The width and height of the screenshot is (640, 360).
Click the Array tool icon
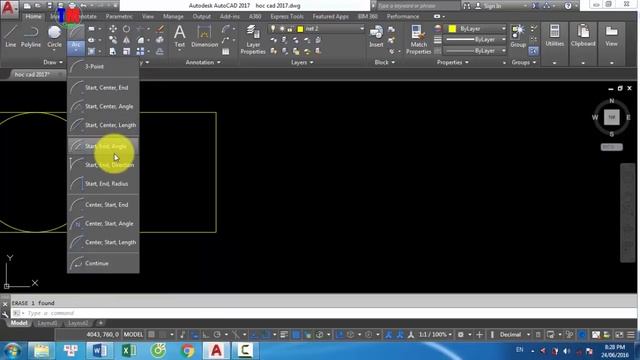click(x=140, y=51)
